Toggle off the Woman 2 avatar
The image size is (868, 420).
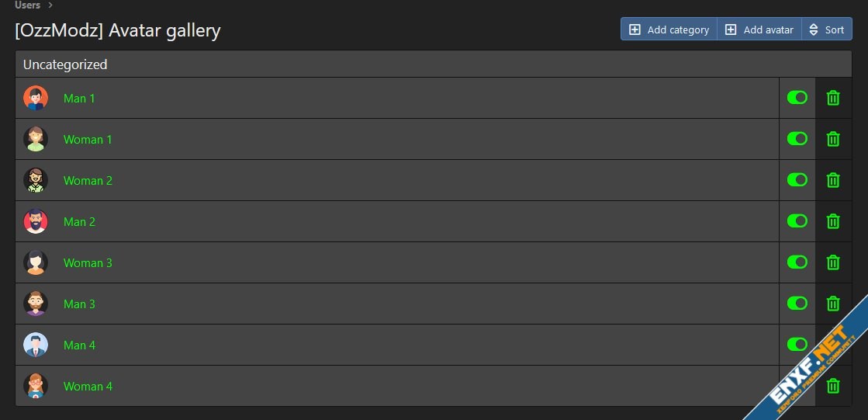[x=797, y=180]
